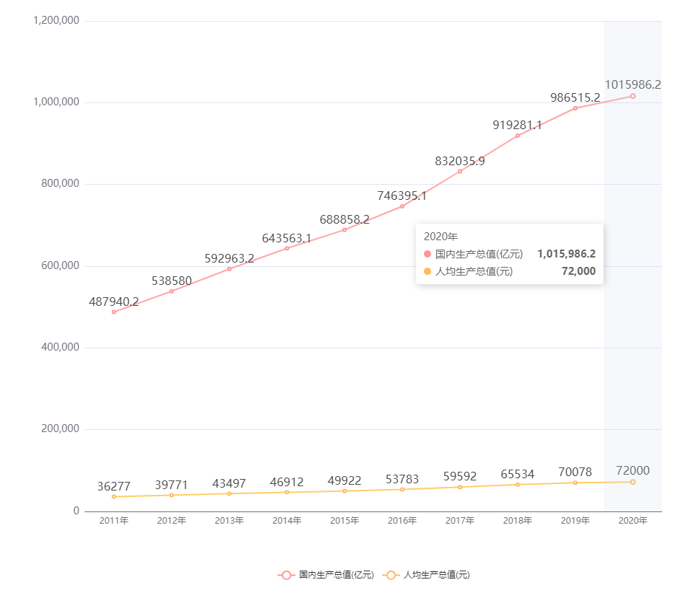Toggle the 国内生产总值(亿元) legend series
This screenshot has width=700, height=598.
pyautogui.click(x=326, y=575)
